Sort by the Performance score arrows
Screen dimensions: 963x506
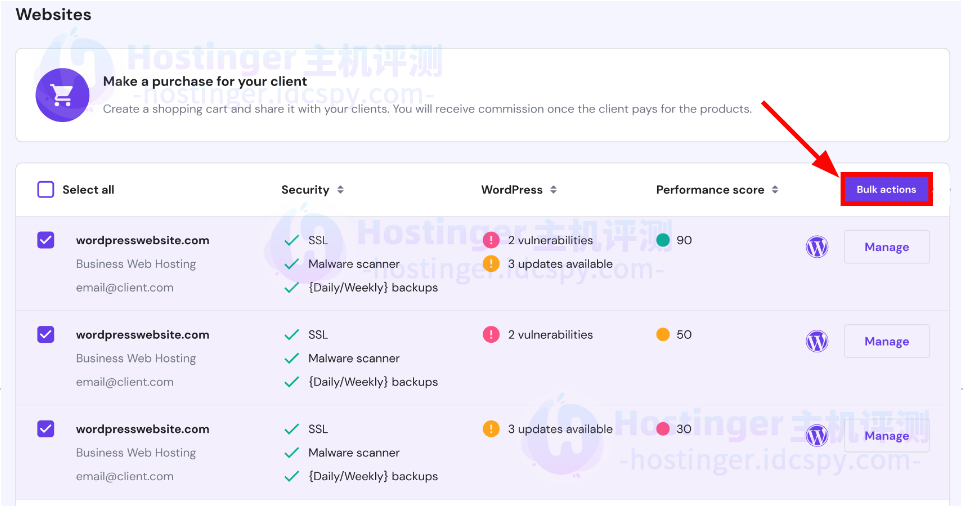[774, 190]
